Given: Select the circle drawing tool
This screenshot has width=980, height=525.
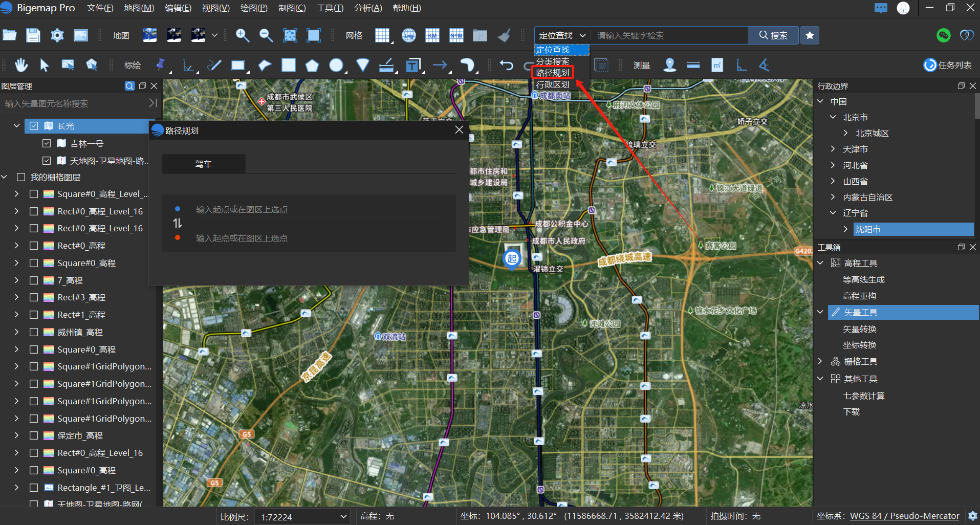Looking at the screenshot, I should 336,65.
